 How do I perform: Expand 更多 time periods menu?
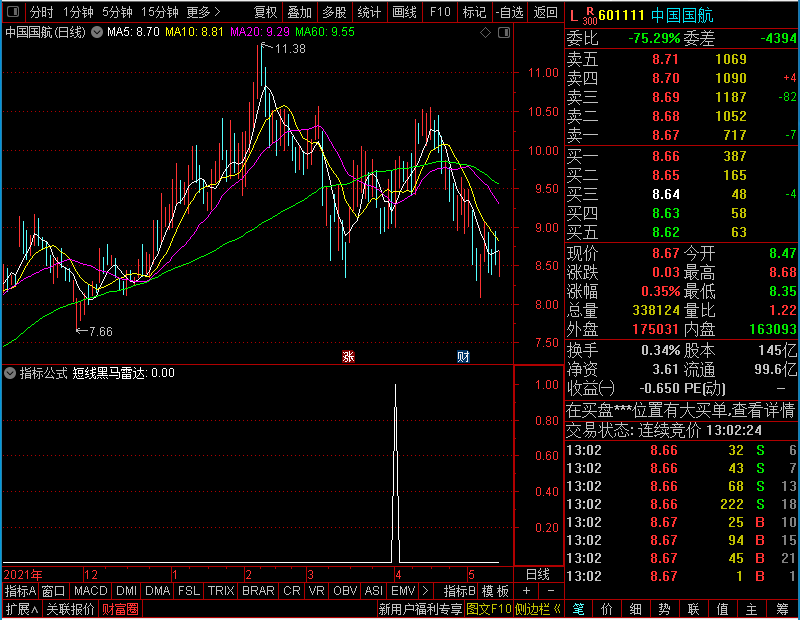coord(204,12)
